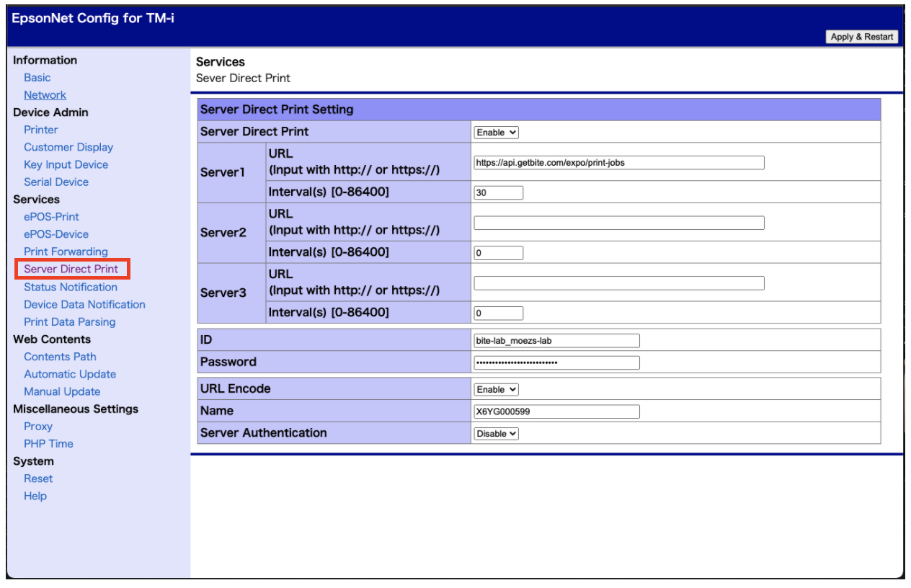Open the Network information link
Screen dimensions: 911x588
click(45, 95)
